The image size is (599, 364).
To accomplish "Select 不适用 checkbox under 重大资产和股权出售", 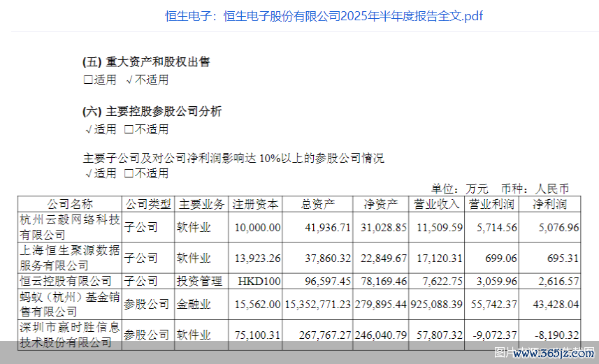I will click(x=130, y=80).
